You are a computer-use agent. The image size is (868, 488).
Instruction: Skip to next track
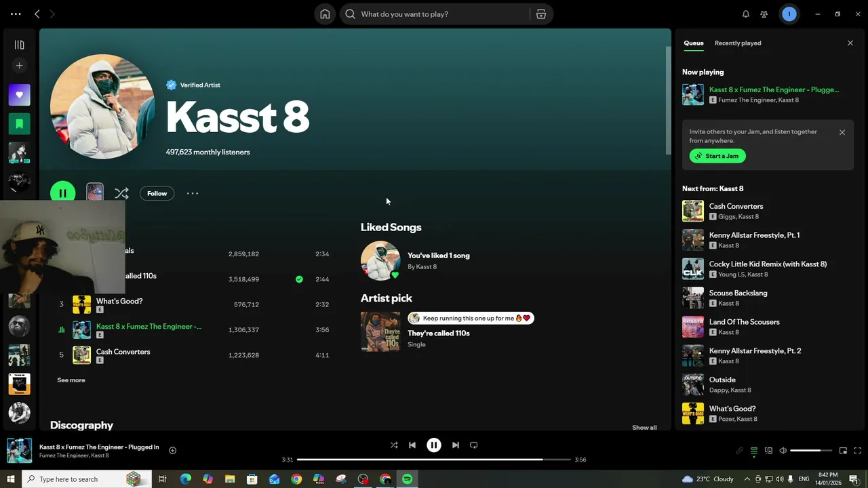point(456,445)
